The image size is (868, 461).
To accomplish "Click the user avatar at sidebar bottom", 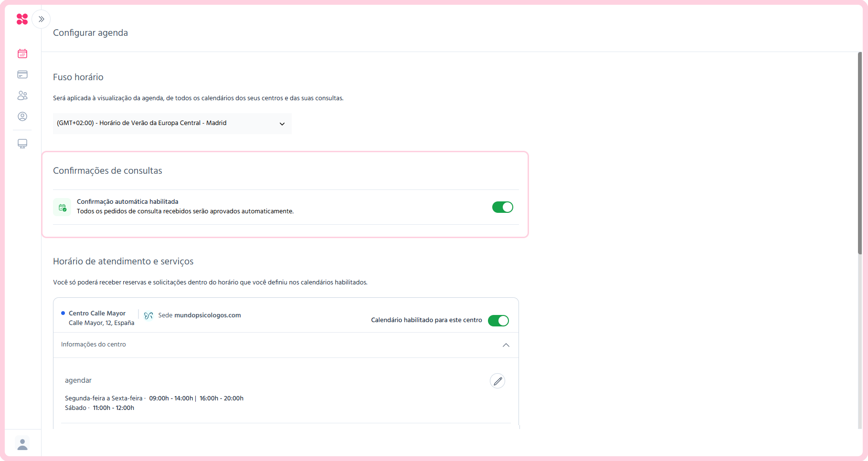I will (22, 444).
